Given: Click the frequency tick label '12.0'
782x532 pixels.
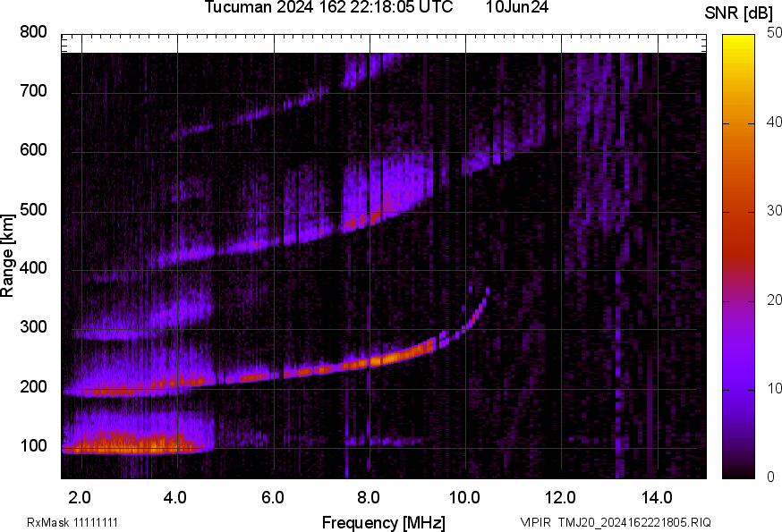Looking at the screenshot, I should click(x=560, y=498).
